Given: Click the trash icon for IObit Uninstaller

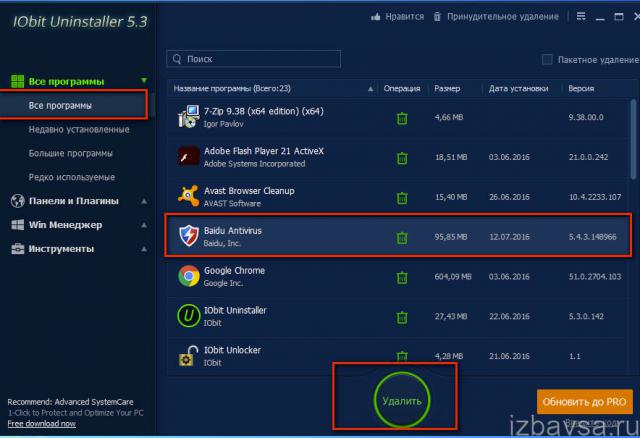Looking at the screenshot, I should [x=402, y=317].
